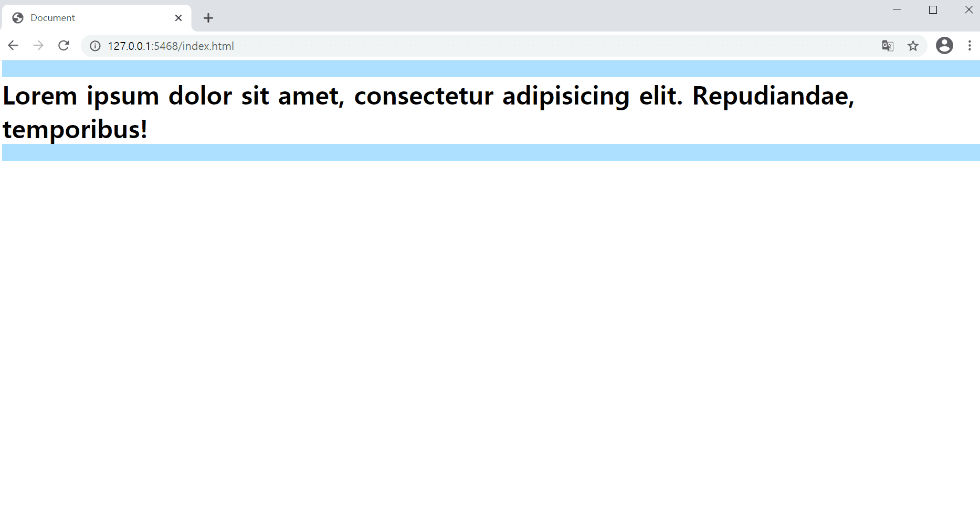
Task: Close the Document tab
Action: [x=178, y=18]
